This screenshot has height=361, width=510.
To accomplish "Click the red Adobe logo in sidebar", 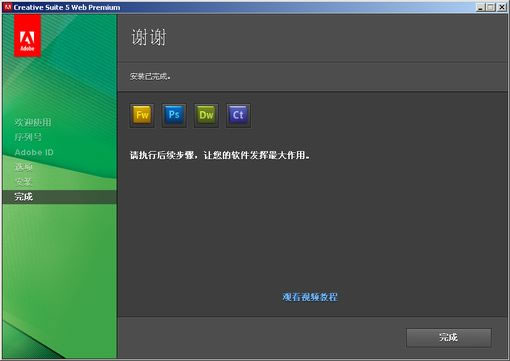I will (x=27, y=36).
